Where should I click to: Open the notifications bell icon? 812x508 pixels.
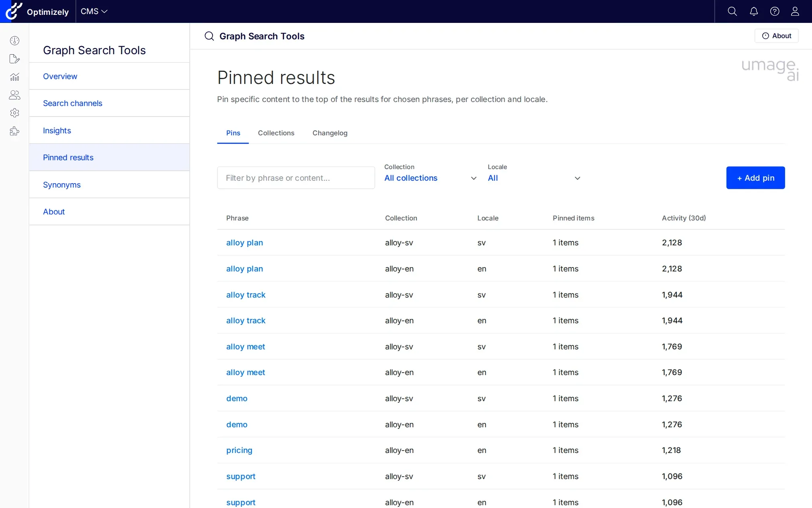(754, 11)
